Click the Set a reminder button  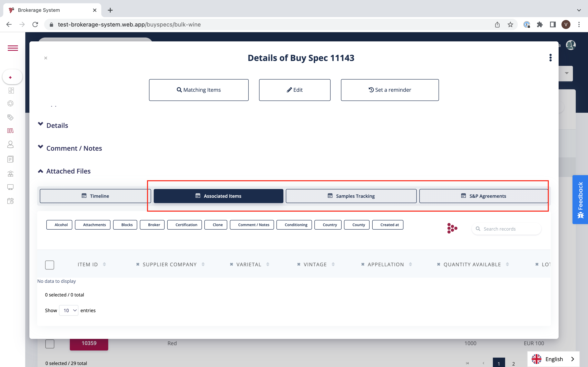[x=390, y=90]
